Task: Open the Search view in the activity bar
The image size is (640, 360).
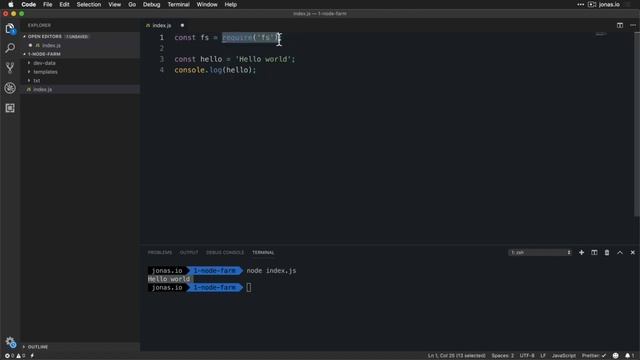Action: [10, 48]
